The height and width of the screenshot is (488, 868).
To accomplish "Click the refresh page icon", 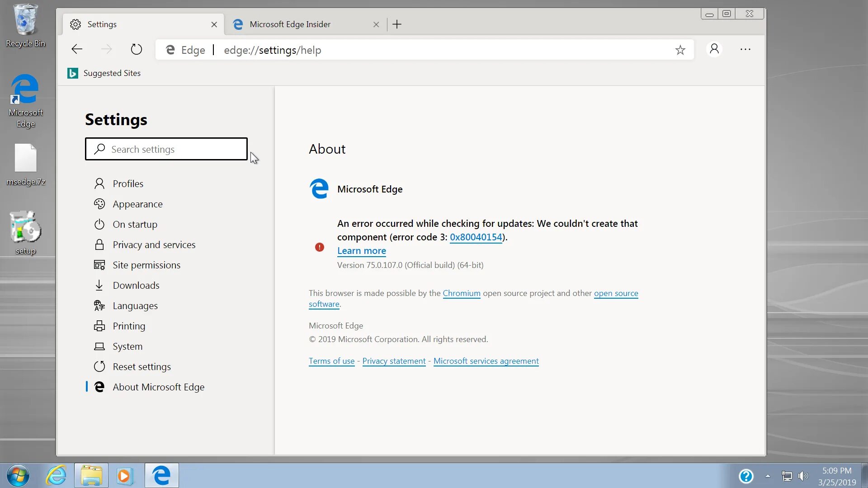I will (136, 49).
